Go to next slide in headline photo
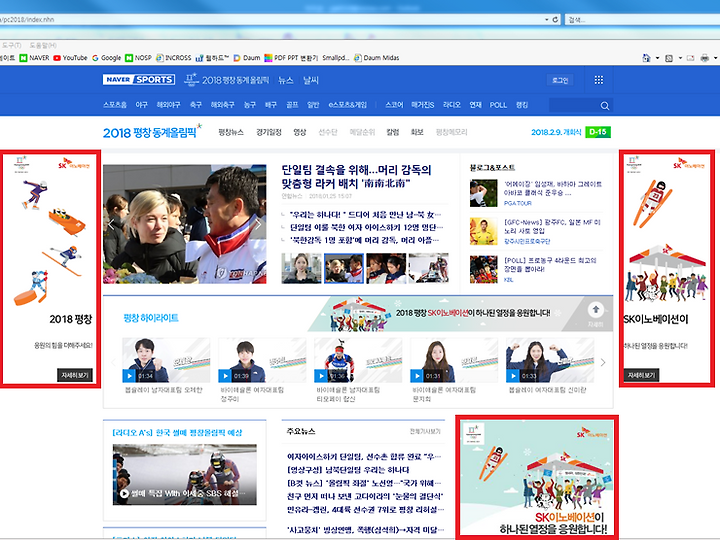Viewport: 720px width, 540px height. click(258, 225)
